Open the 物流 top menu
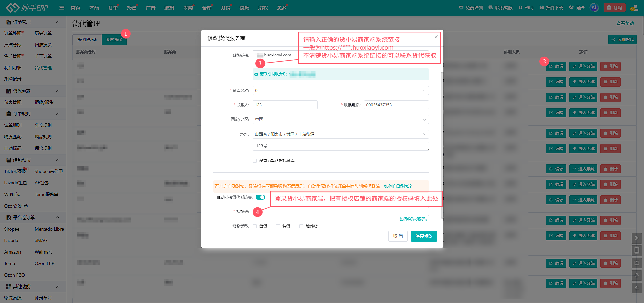The width and height of the screenshot is (644, 303). coord(244,8)
